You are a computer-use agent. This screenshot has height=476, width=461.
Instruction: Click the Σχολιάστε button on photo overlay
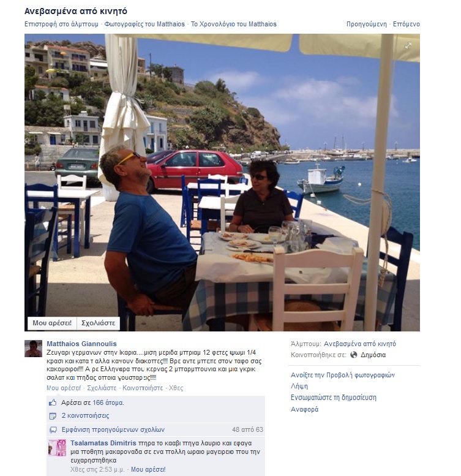point(99,323)
